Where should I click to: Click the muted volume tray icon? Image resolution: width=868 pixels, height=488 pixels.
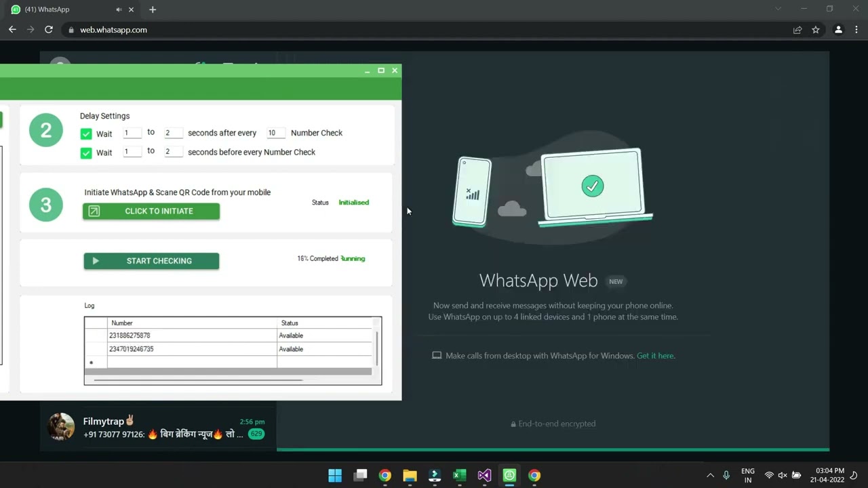[783, 475]
